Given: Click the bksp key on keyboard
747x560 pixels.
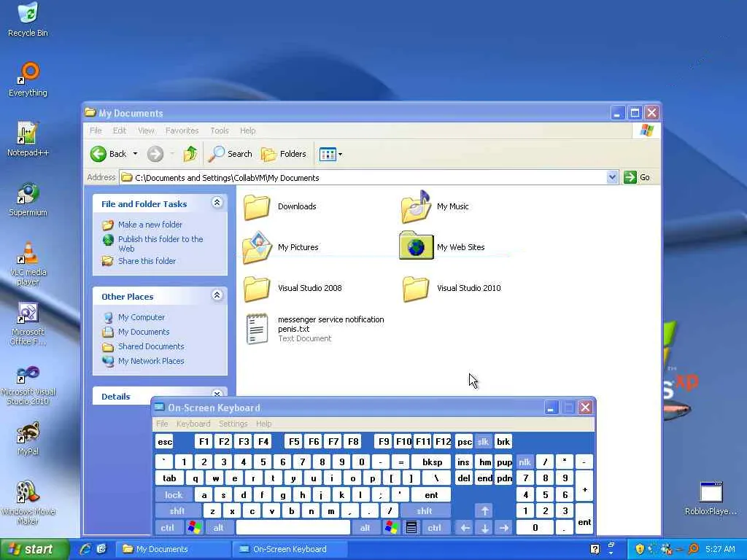Looking at the screenshot, I should [x=432, y=462].
